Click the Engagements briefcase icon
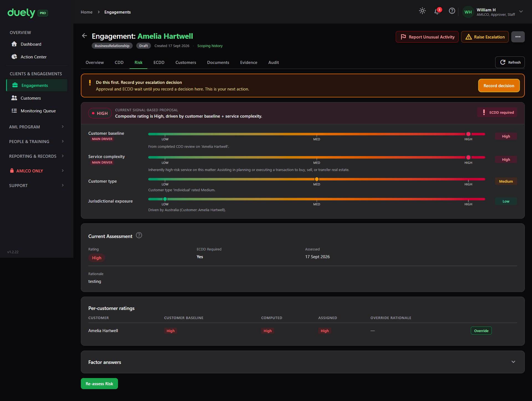Viewport: 532px width, 401px height. pyautogui.click(x=15, y=85)
